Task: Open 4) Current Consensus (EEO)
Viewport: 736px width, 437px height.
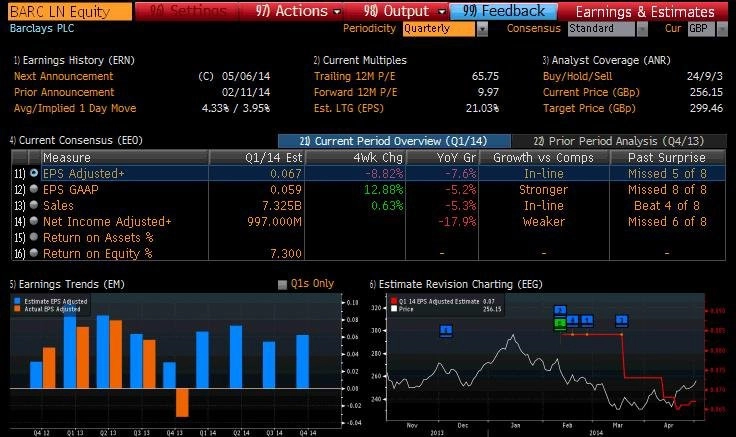Action: click(76, 140)
